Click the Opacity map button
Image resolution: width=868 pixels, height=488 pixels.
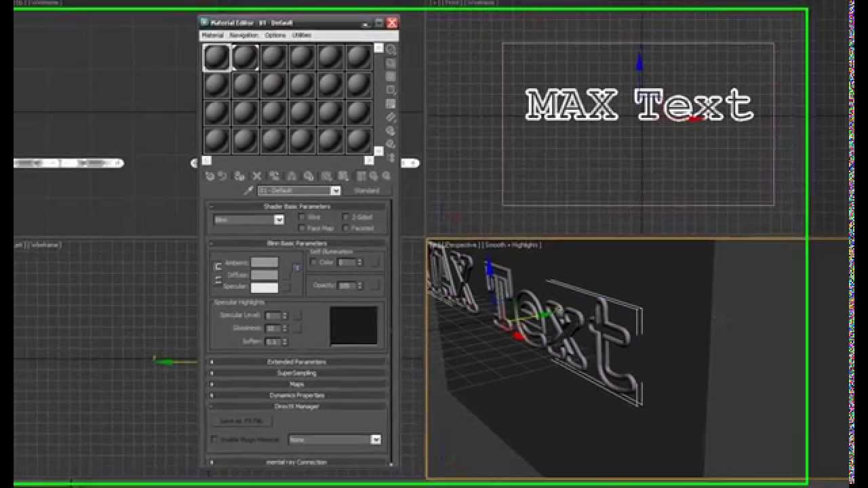coord(374,285)
